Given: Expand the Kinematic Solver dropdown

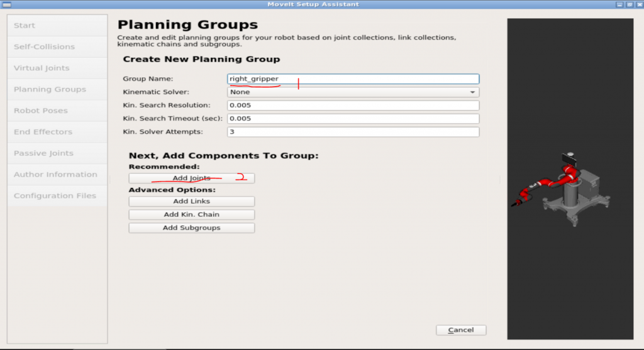Looking at the screenshot, I should pos(353,92).
